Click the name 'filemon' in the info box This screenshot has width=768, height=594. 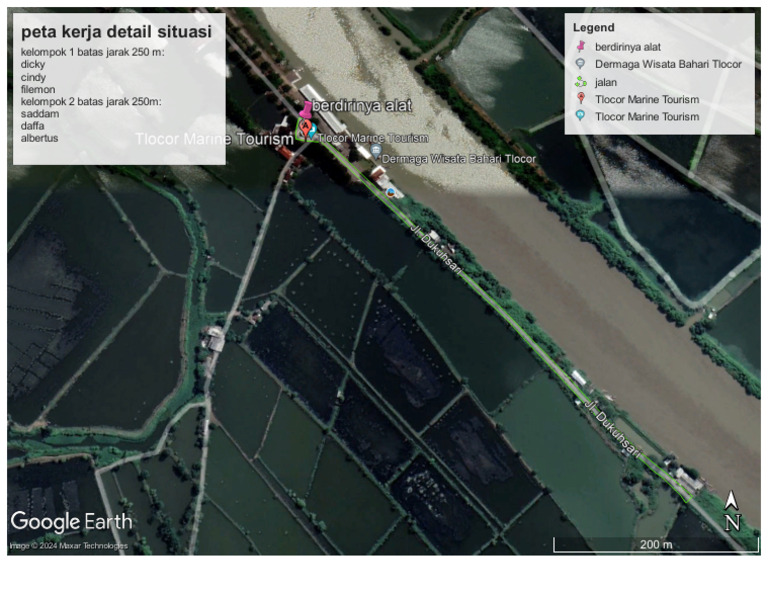(x=38, y=90)
